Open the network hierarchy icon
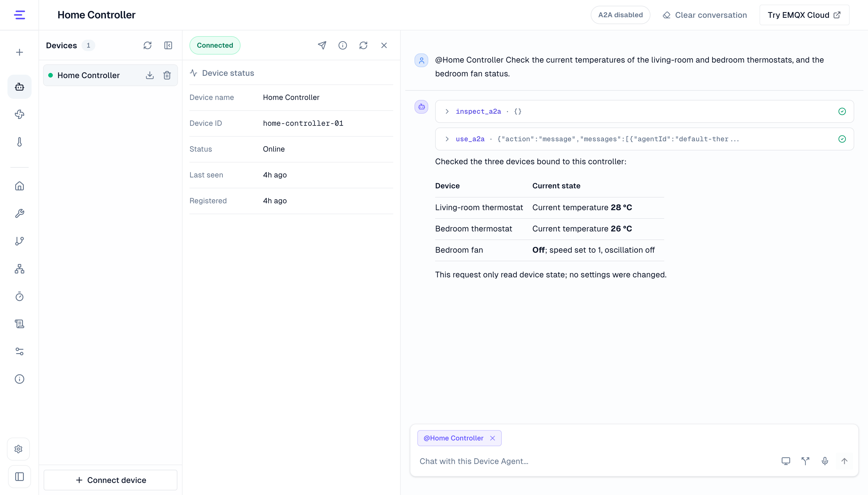868x495 pixels. point(19,268)
